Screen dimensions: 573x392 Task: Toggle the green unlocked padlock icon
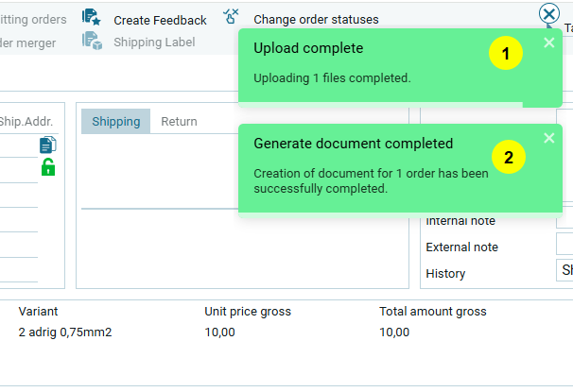click(x=47, y=167)
